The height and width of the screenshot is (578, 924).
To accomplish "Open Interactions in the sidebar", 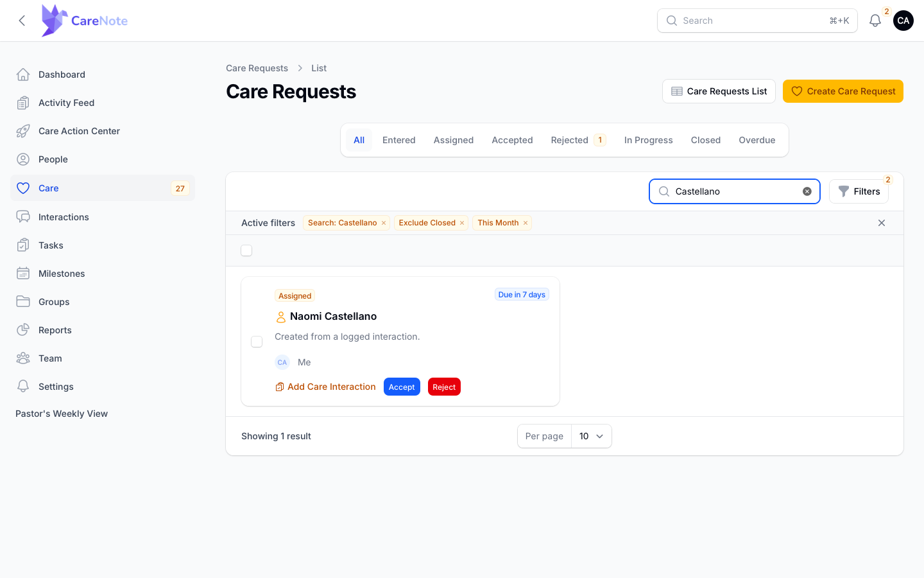I will tap(103, 217).
